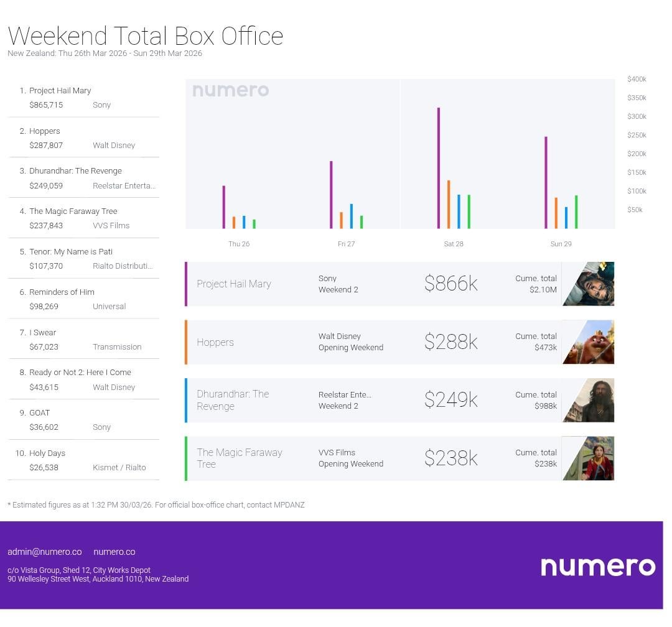Click the purple Saturday 28 bar
672x627 pixels.
point(439,168)
